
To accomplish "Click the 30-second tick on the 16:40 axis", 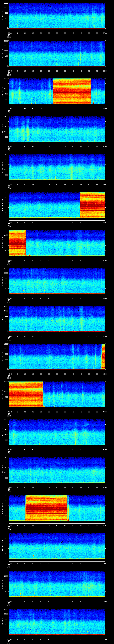I will (x=57, y=184).
